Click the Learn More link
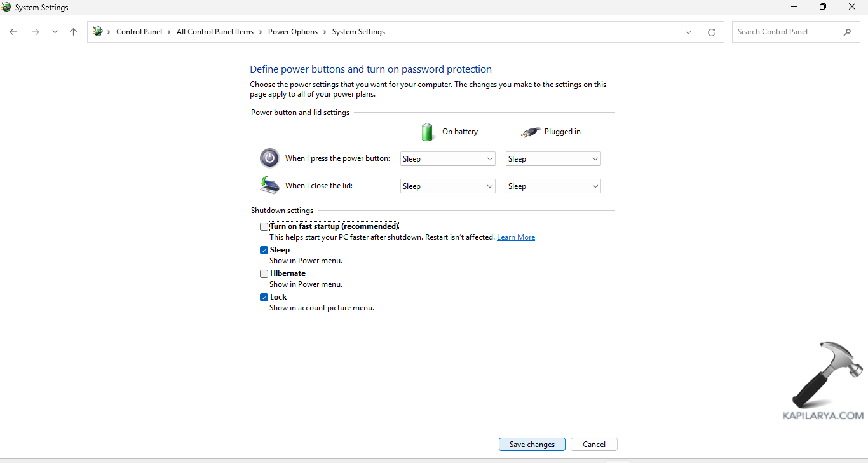The height and width of the screenshot is (463, 868). click(x=515, y=237)
